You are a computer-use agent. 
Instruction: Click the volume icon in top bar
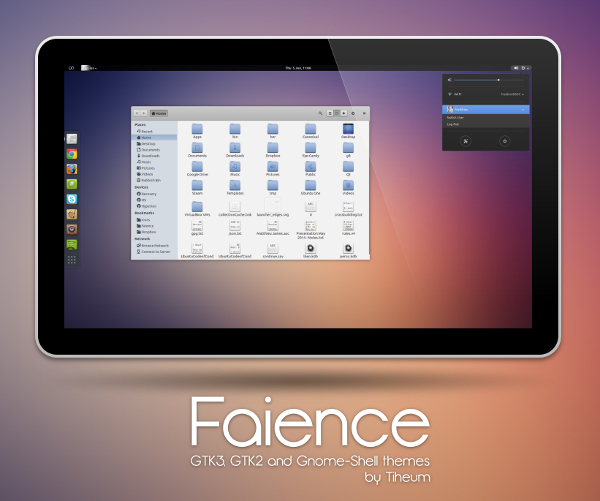coord(516,68)
